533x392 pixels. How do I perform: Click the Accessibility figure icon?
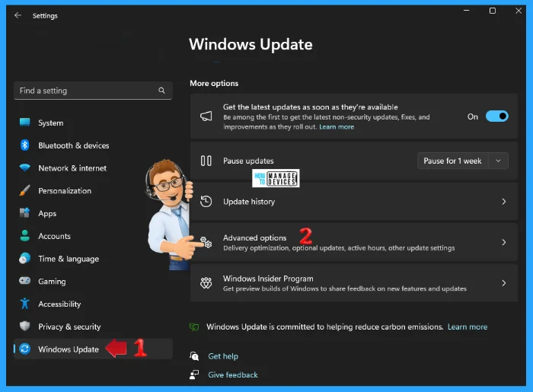25,304
